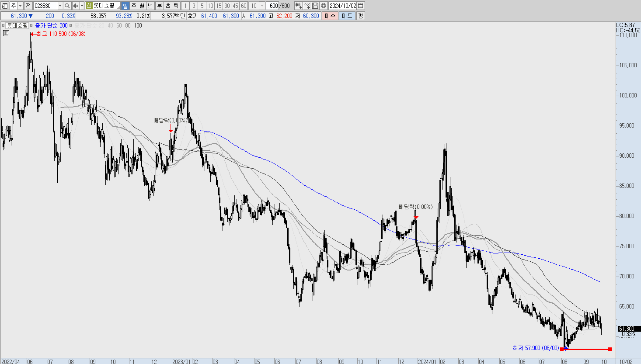Click the pink 매수 buy button

330,16
